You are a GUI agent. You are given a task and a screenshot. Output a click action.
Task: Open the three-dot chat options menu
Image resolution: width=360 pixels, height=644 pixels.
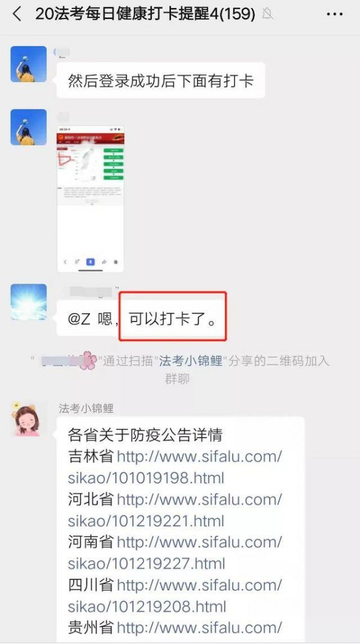coord(335,14)
